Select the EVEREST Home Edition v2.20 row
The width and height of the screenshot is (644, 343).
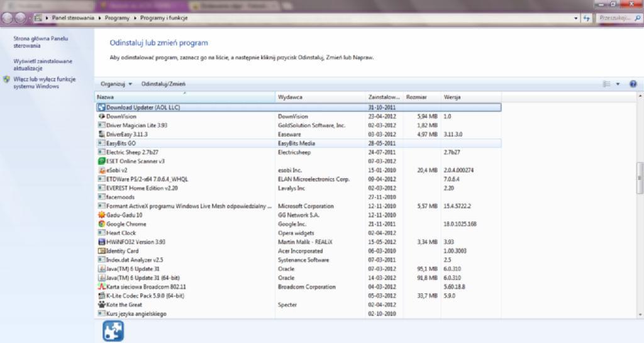coord(299,188)
